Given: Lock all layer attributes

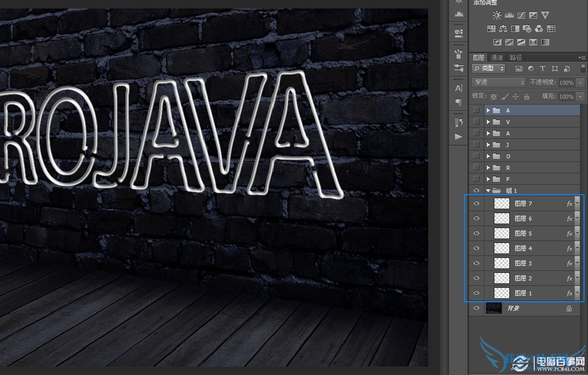Looking at the screenshot, I should 526,97.
